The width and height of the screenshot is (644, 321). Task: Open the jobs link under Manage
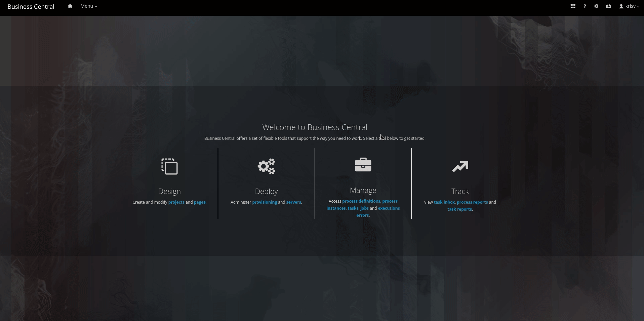[364, 208]
